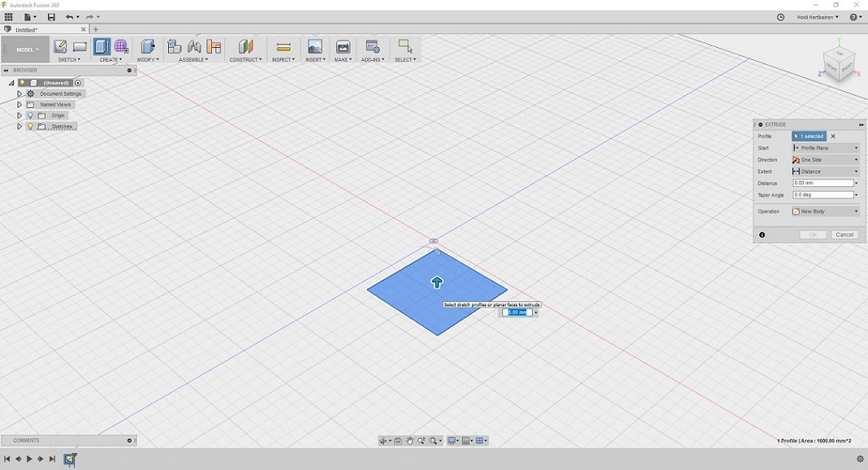Select the sketch Rectangle tool icon
The image size is (868, 470).
tap(80, 46)
